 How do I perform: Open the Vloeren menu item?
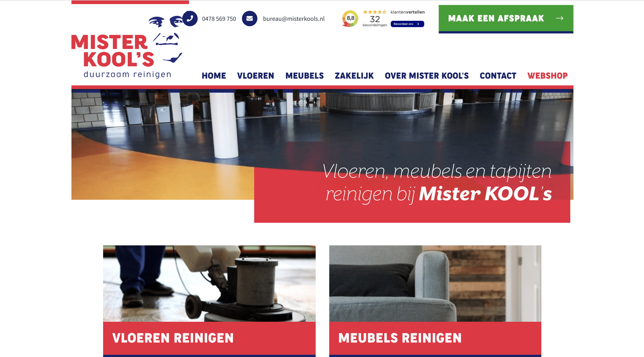[x=256, y=76]
